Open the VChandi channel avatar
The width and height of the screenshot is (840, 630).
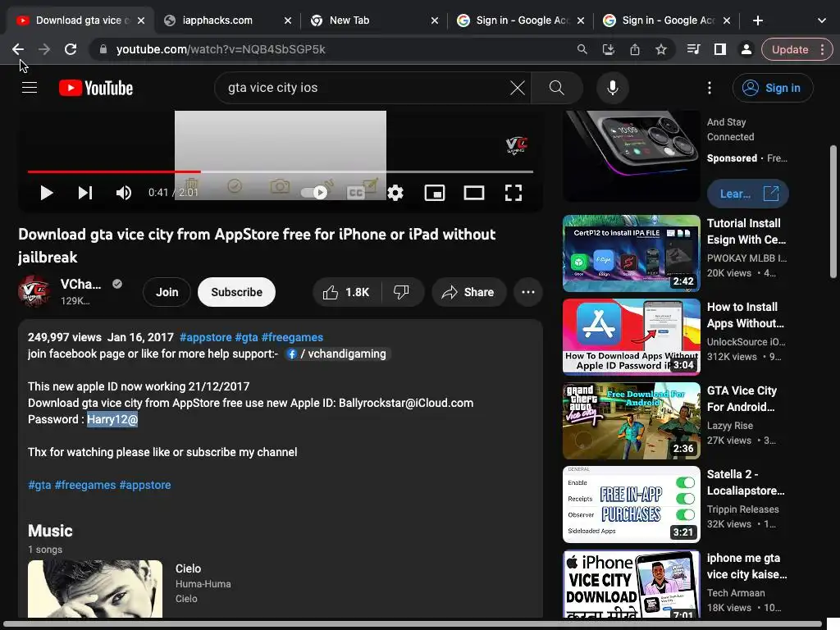(34, 292)
